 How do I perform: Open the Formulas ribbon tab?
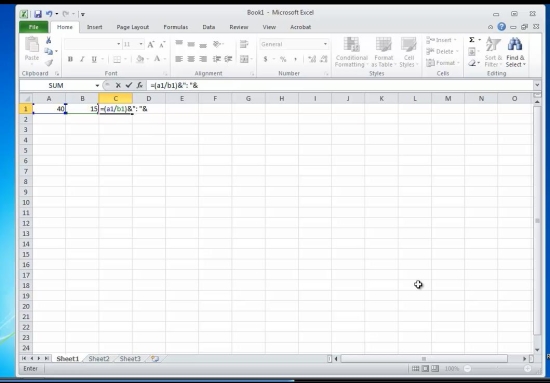[176, 27]
